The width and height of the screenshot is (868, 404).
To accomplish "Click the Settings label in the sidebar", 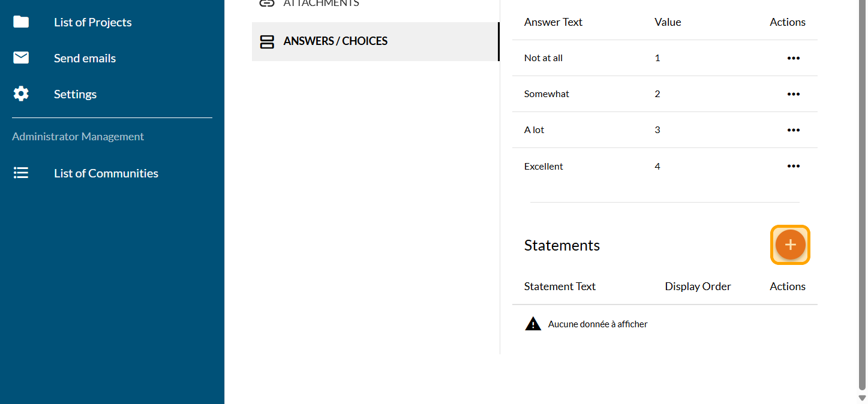I will coord(75,94).
